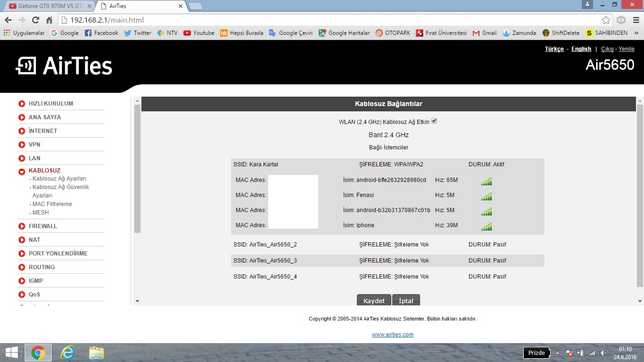Click the İptal button
Viewport: 644px width, 362px height.
click(x=406, y=300)
